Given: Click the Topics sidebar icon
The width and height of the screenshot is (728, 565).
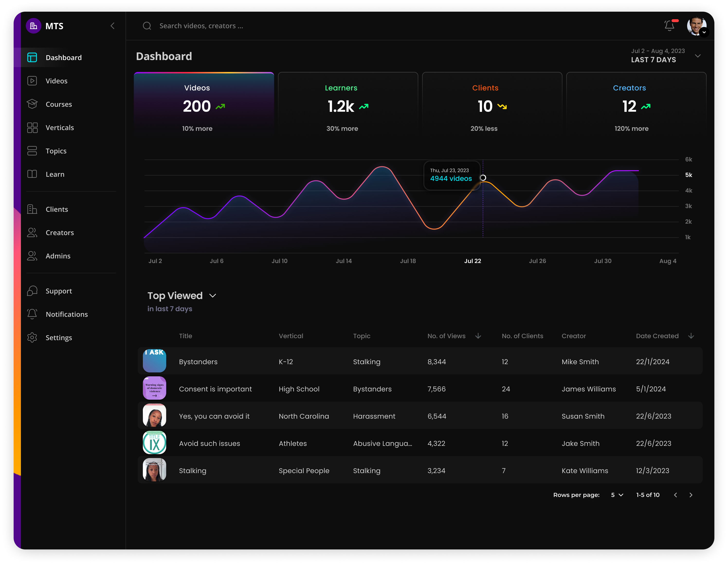Looking at the screenshot, I should click(32, 151).
